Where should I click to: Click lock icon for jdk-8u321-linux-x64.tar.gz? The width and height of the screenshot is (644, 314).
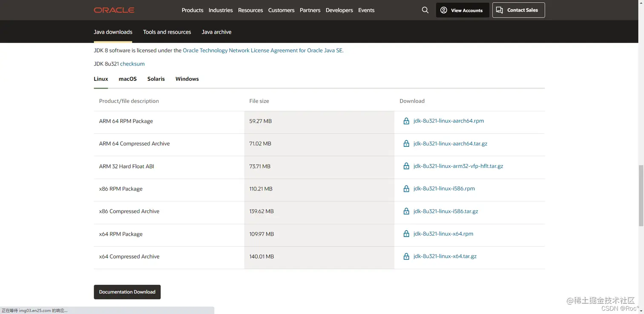[x=406, y=257]
